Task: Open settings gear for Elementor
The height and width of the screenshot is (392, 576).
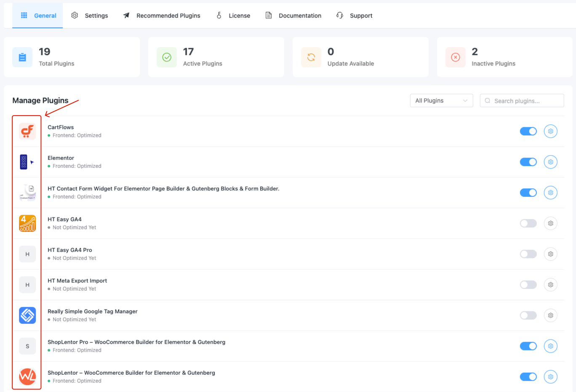Action: click(550, 162)
